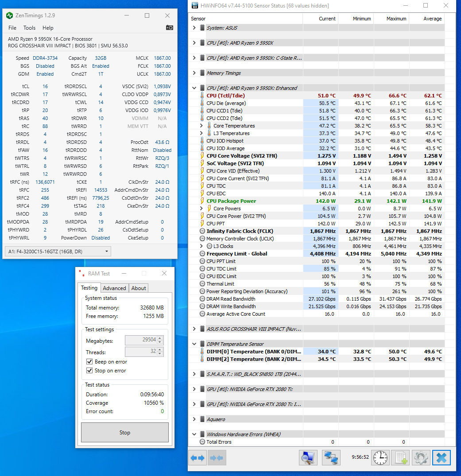Expand Core Temperatures sub-list

(201, 125)
